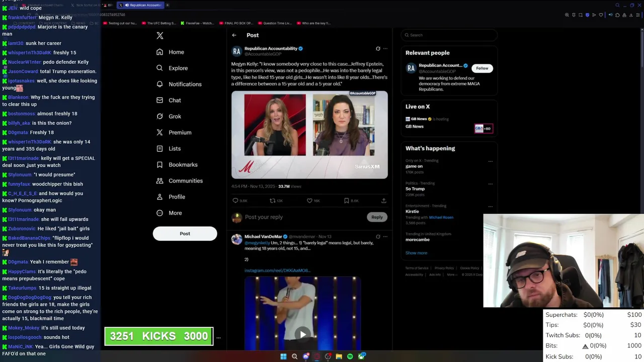Click the Grok icon on the main post

pyautogui.click(x=378, y=49)
